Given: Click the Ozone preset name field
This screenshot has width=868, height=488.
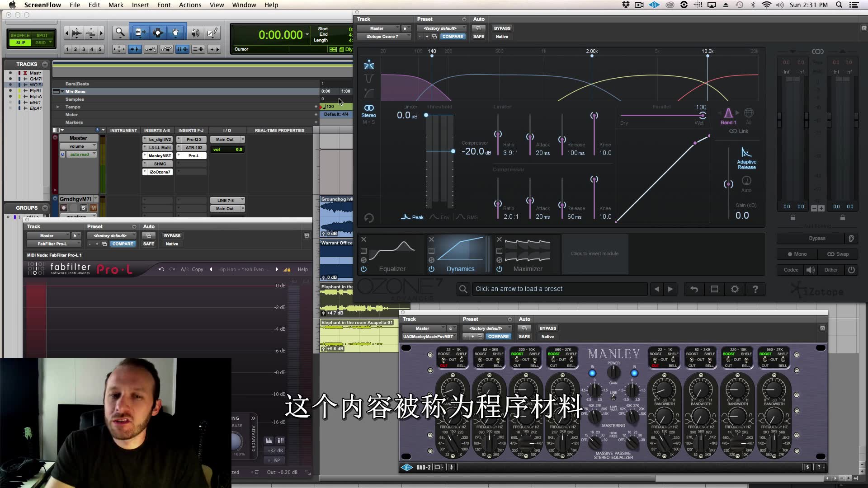Looking at the screenshot, I should point(559,289).
